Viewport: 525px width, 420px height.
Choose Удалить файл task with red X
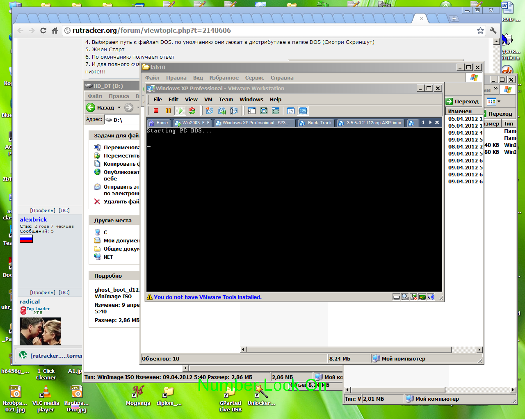pyautogui.click(x=117, y=201)
